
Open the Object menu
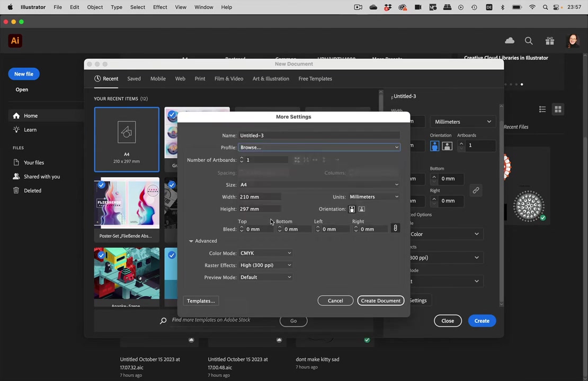[x=94, y=7]
